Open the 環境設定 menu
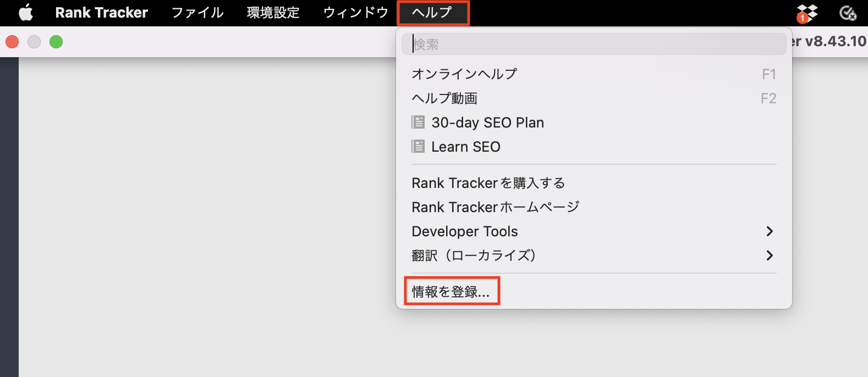This screenshot has width=868, height=377. tap(273, 13)
